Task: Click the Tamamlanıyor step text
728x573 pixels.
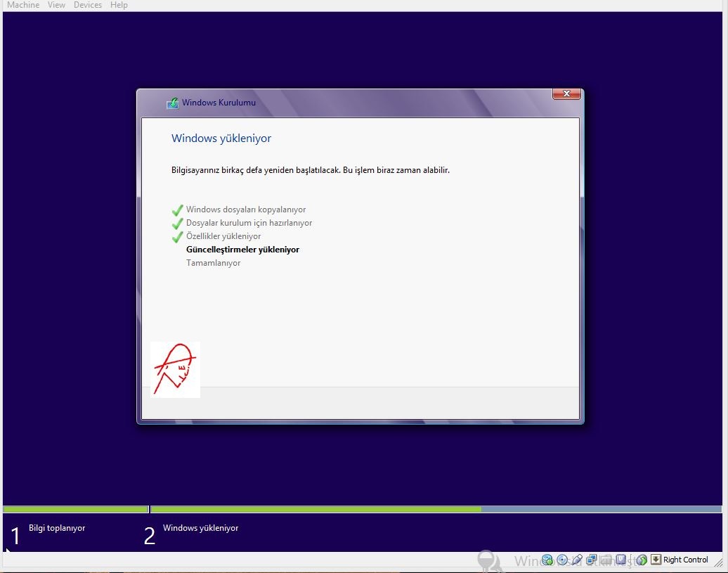Action: (x=213, y=263)
